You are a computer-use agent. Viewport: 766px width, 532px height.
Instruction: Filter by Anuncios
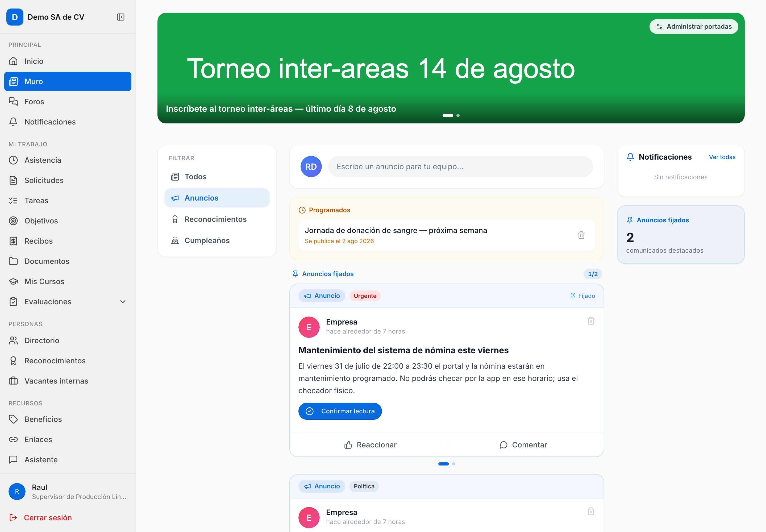tap(217, 198)
